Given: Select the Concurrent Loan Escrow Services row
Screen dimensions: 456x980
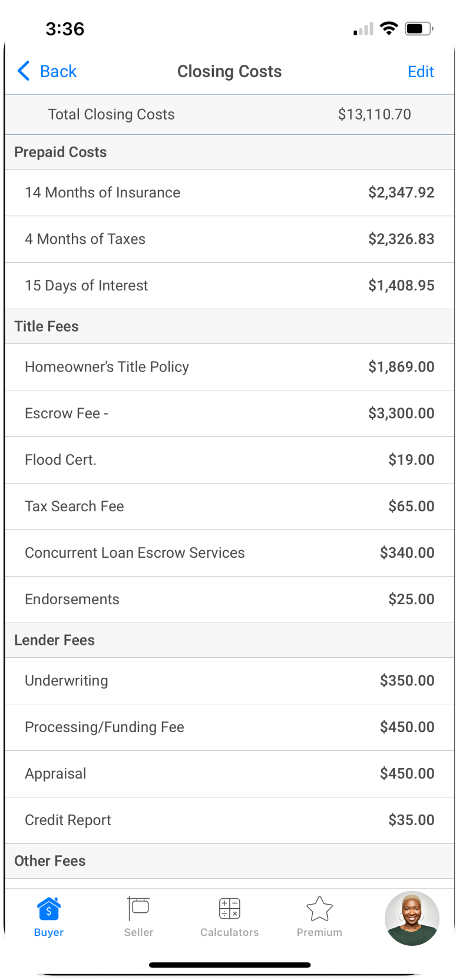Looking at the screenshot, I should (x=229, y=553).
